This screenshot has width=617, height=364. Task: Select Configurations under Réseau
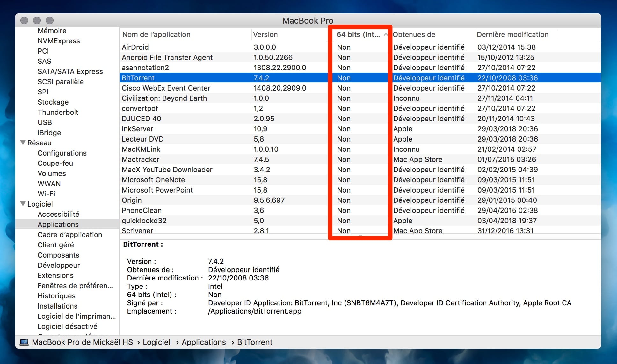62,153
